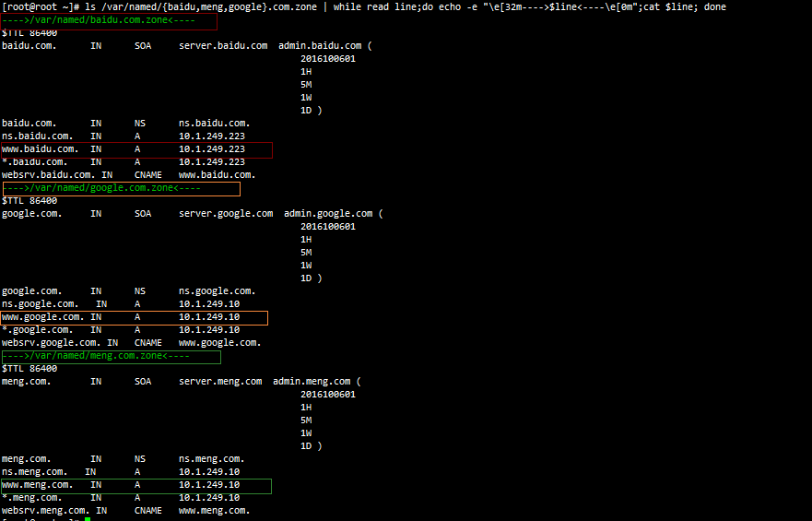Click the google.com. NS record line

tap(129, 291)
